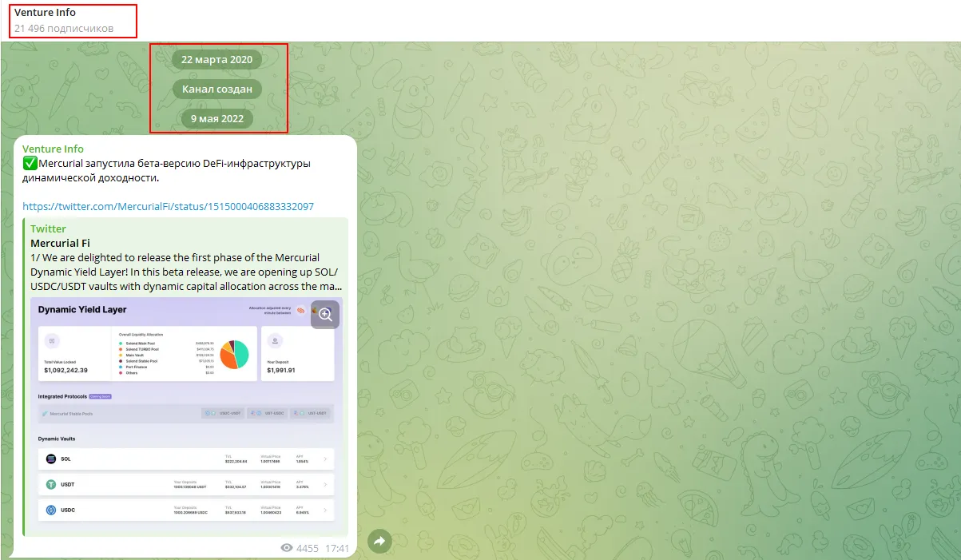
Task: Click the USDC-USDT pool pill in the image
Action: click(x=222, y=413)
